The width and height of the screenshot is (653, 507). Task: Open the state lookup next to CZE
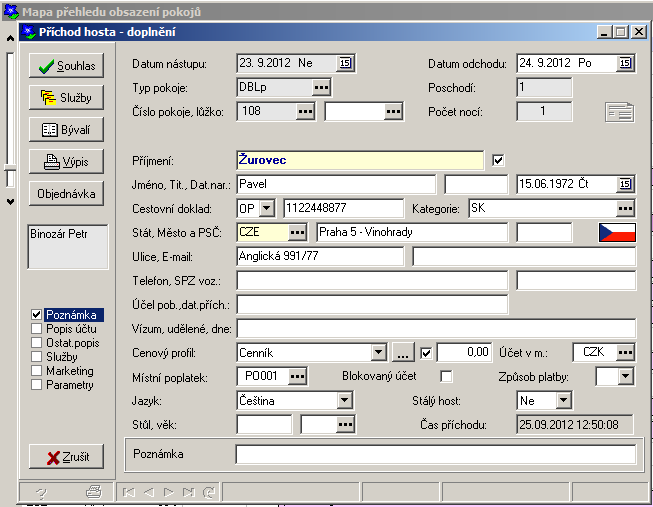pos(297,232)
